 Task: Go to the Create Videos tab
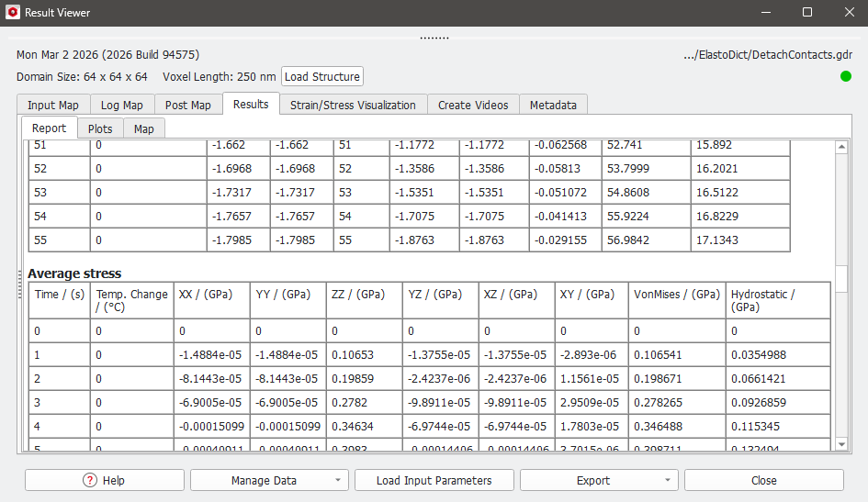(473, 105)
